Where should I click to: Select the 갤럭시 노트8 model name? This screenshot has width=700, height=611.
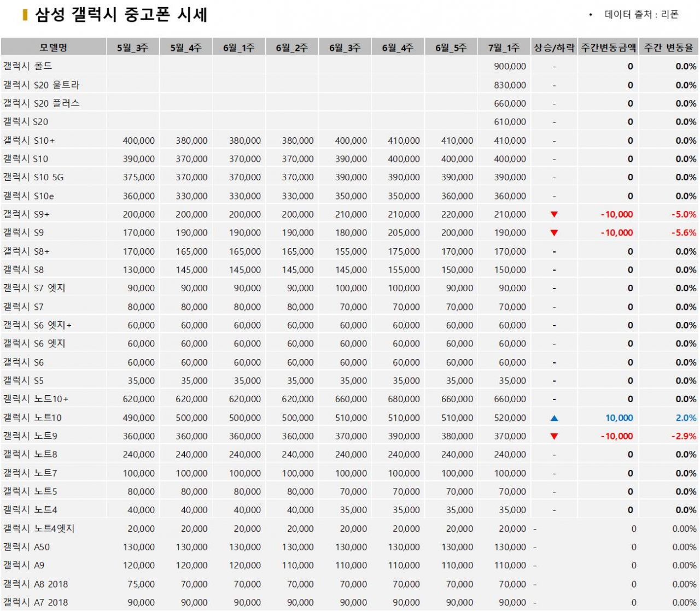[30, 455]
